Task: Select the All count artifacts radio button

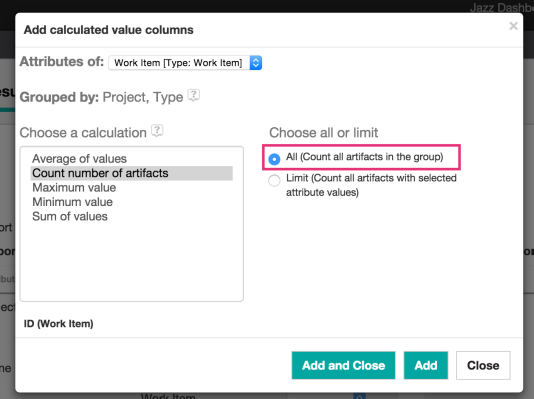Action: 274,159
